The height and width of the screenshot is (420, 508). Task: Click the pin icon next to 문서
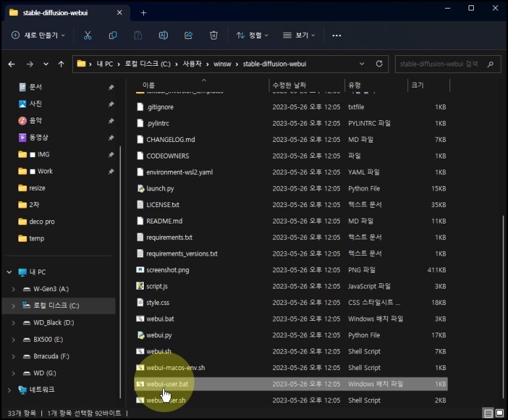tap(111, 87)
